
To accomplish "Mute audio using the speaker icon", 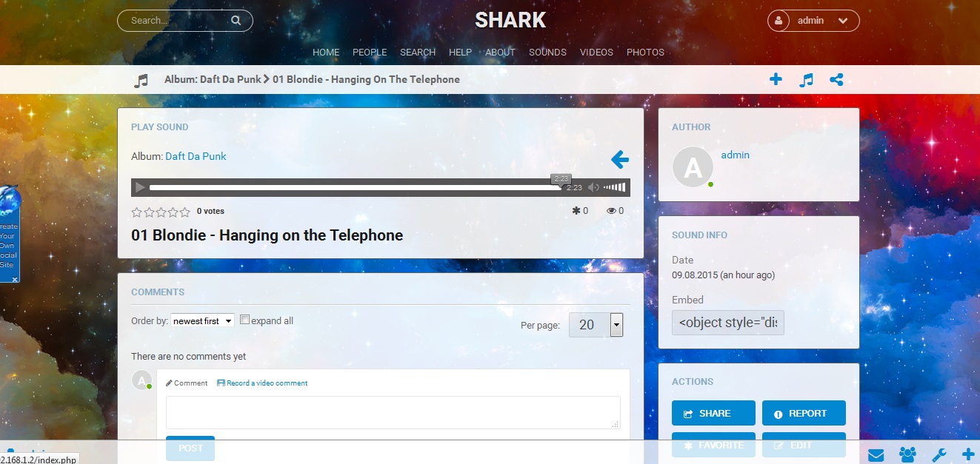I will tap(593, 187).
